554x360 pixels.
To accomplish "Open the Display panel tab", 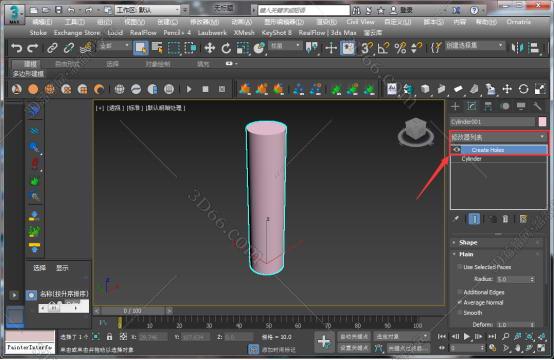I will click(x=521, y=106).
